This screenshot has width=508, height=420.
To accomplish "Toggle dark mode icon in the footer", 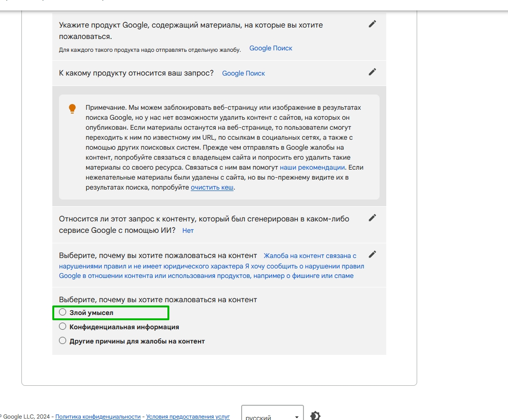I will (315, 416).
